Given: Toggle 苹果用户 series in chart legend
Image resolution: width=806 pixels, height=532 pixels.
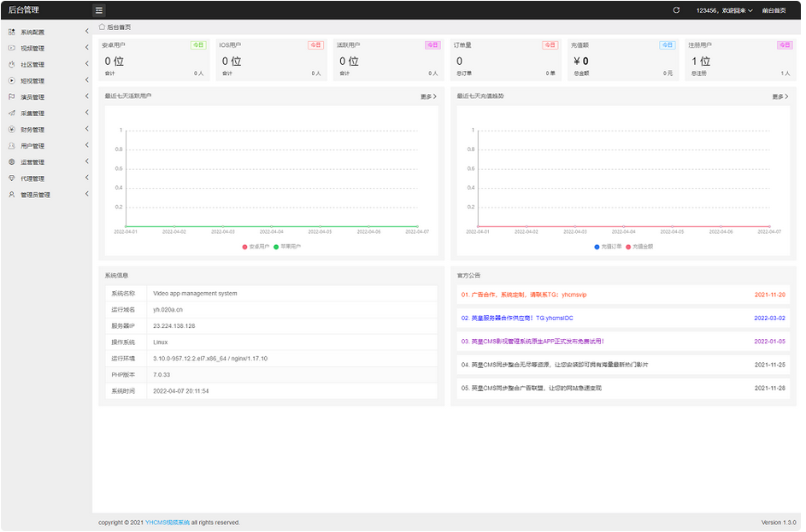Looking at the screenshot, I should click(287, 247).
